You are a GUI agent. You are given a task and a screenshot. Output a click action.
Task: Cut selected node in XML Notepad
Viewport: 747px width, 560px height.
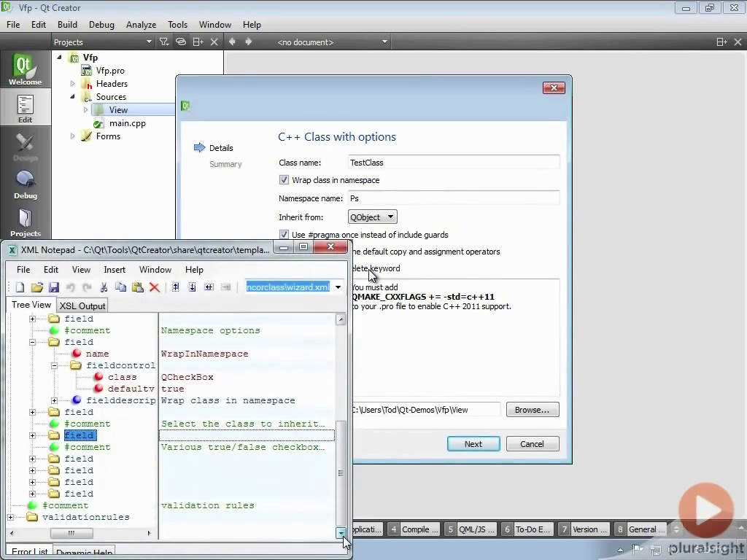[x=104, y=287]
